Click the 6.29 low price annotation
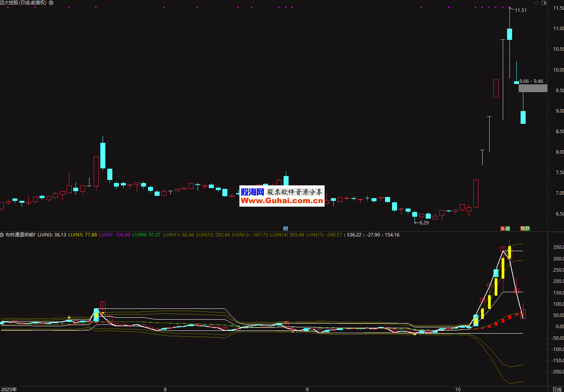564x392 pixels. [x=424, y=223]
